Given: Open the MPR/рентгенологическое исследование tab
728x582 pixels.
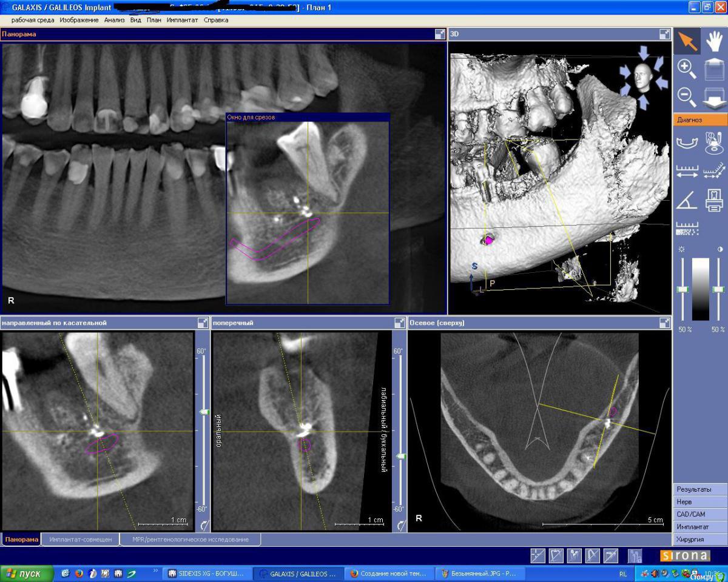Looking at the screenshot, I should [190, 539].
